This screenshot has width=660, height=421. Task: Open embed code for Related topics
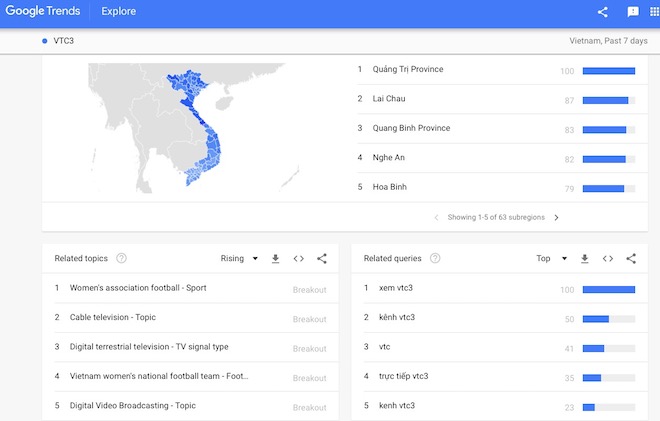coord(298,258)
